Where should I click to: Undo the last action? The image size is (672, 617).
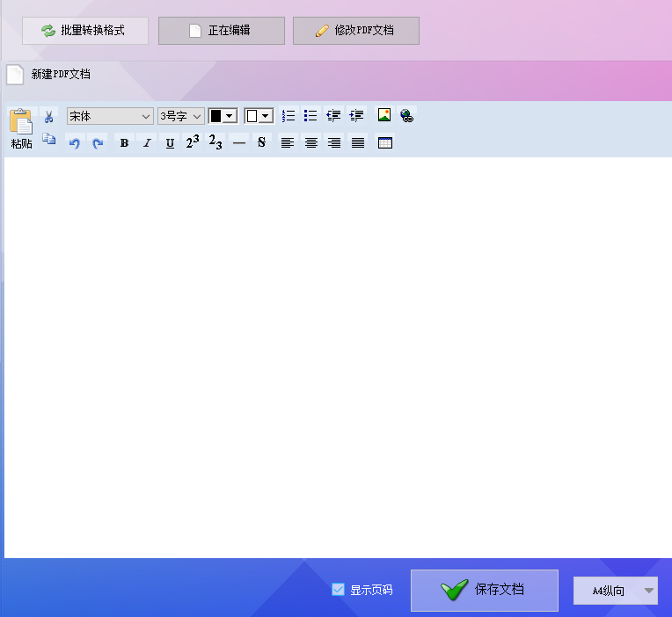point(75,143)
